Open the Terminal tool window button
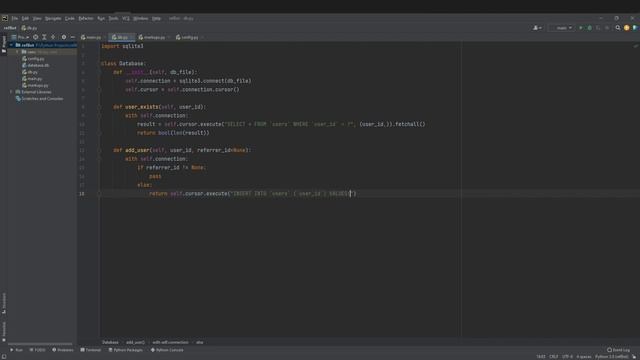The height and width of the screenshot is (360, 640). pos(91,350)
